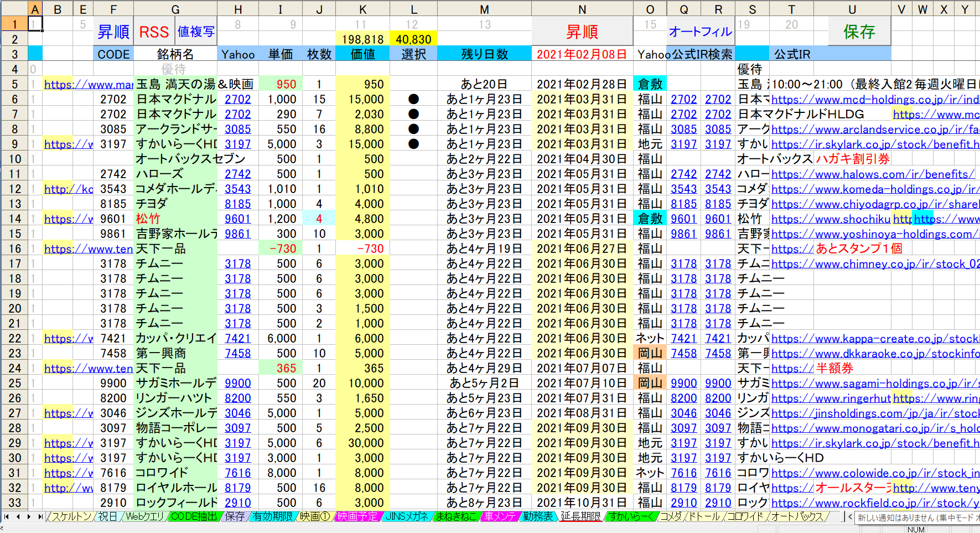Jump to last sheet with tab scroll arrow

tap(40, 516)
